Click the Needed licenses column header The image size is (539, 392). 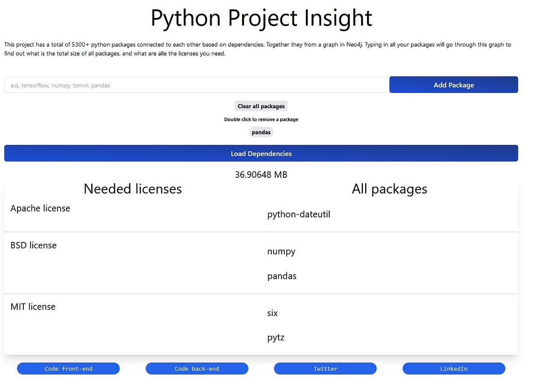point(132,189)
